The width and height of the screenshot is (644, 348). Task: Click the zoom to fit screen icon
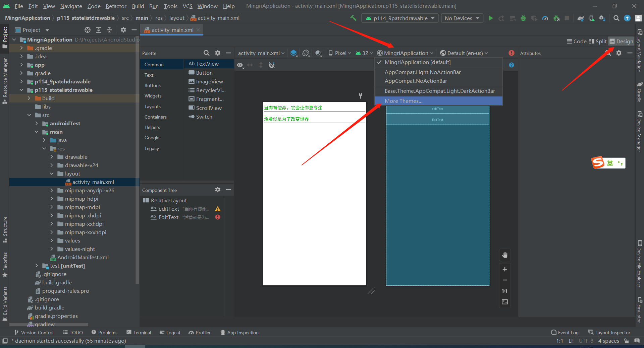coord(504,302)
